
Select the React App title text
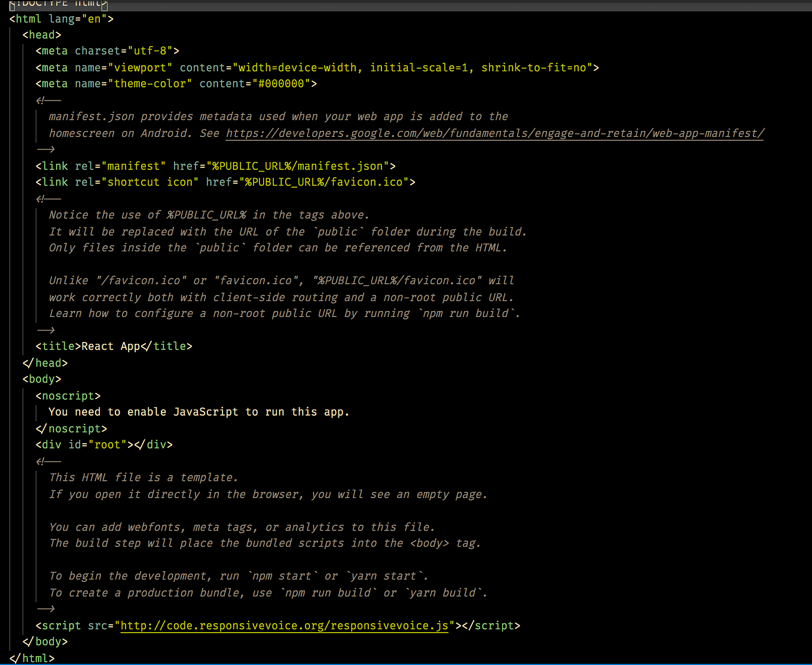coord(109,346)
